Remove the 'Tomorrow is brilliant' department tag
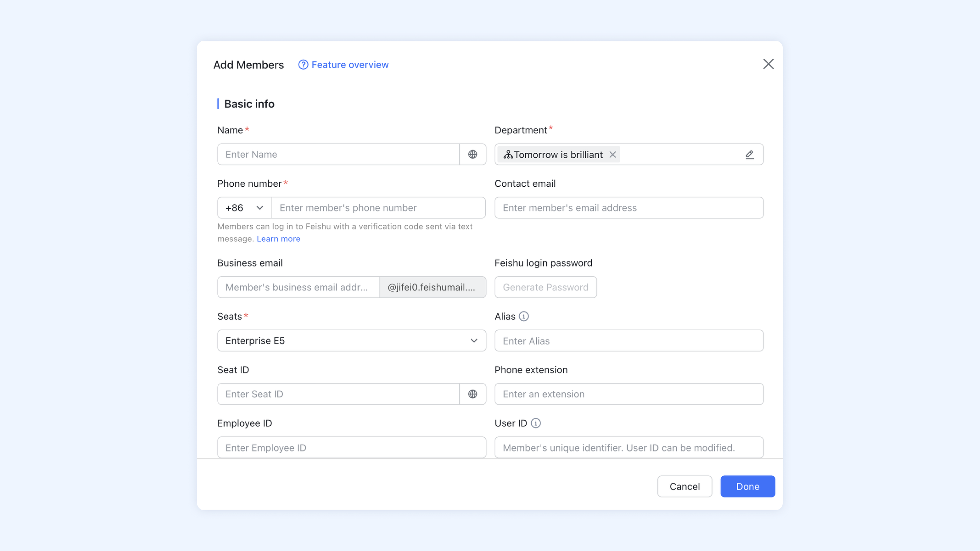980x551 pixels. (x=612, y=154)
